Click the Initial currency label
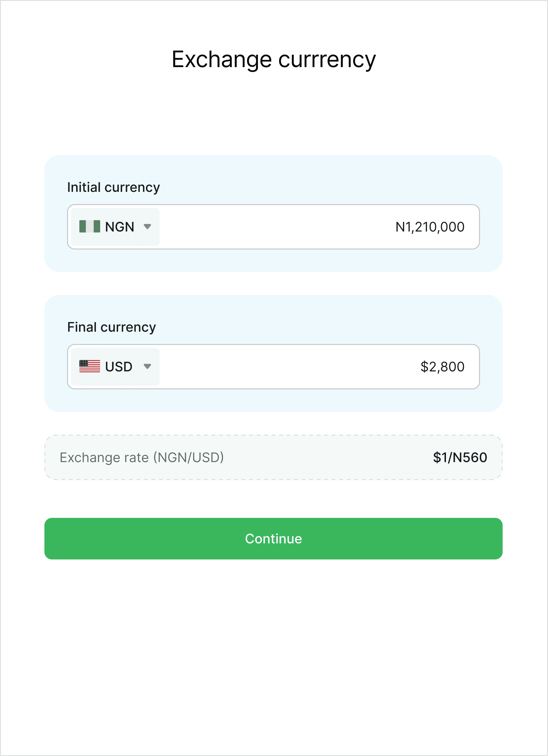Image resolution: width=548 pixels, height=756 pixels. pos(113,187)
